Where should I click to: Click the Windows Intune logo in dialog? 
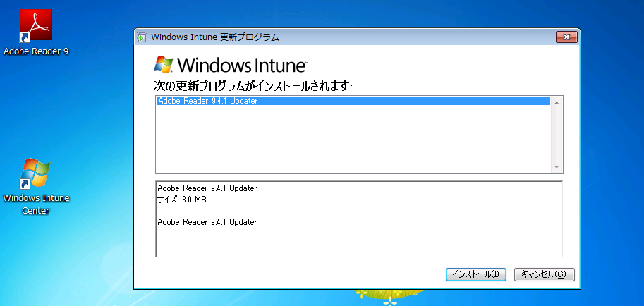coord(230,64)
